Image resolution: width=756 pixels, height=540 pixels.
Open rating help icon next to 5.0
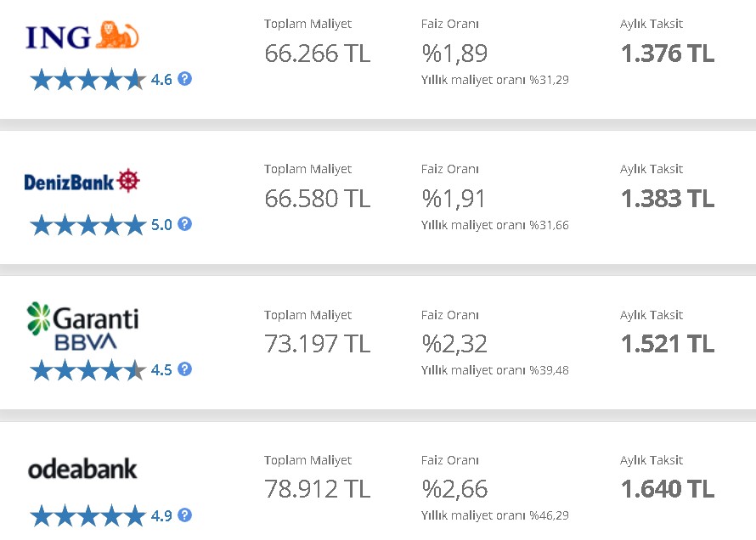coord(184,224)
